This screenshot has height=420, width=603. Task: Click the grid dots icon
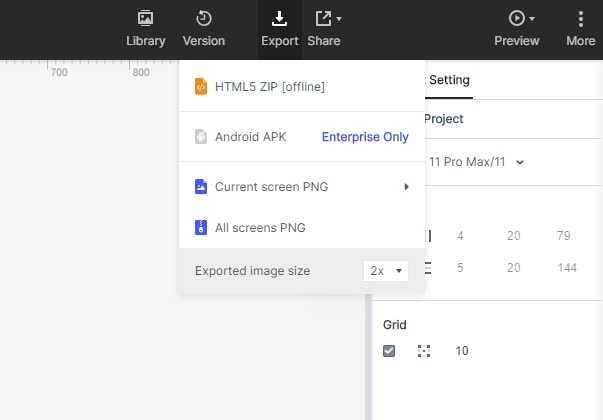(x=424, y=351)
